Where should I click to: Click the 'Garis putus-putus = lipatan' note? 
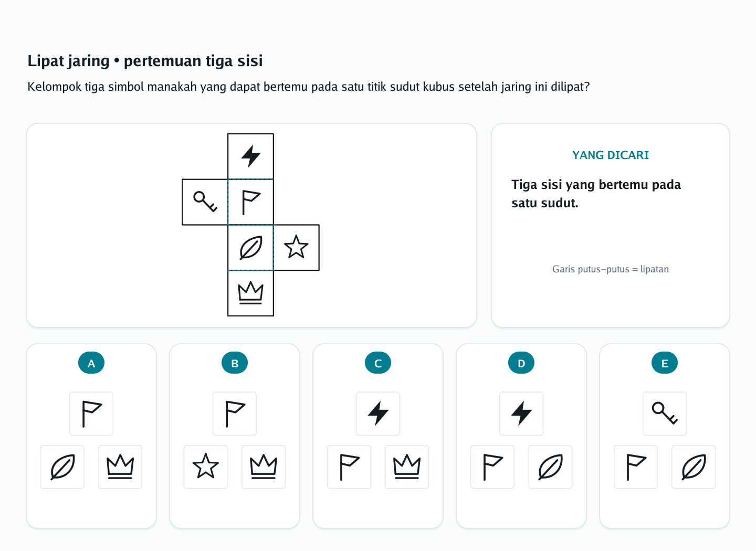coord(611,269)
